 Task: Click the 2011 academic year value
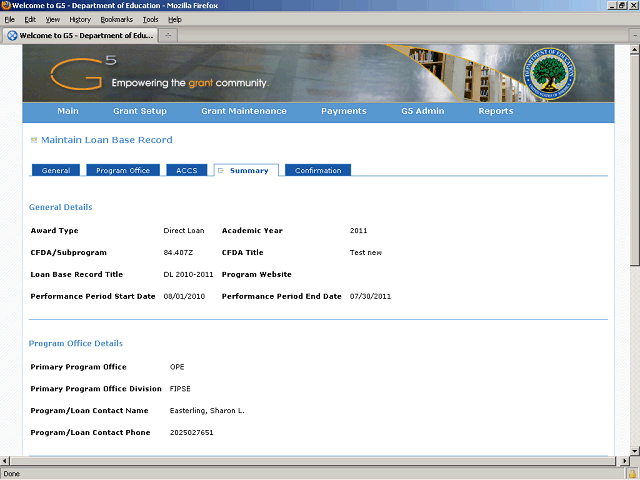(358, 231)
